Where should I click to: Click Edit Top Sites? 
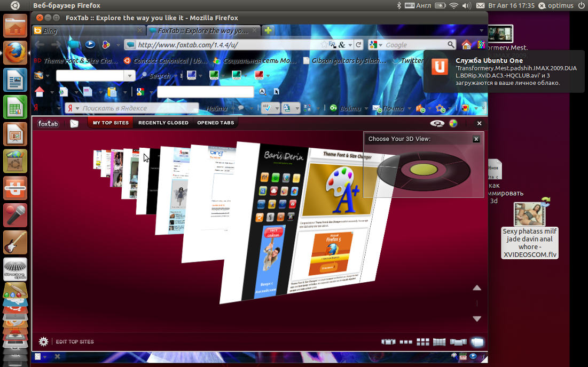(x=75, y=341)
